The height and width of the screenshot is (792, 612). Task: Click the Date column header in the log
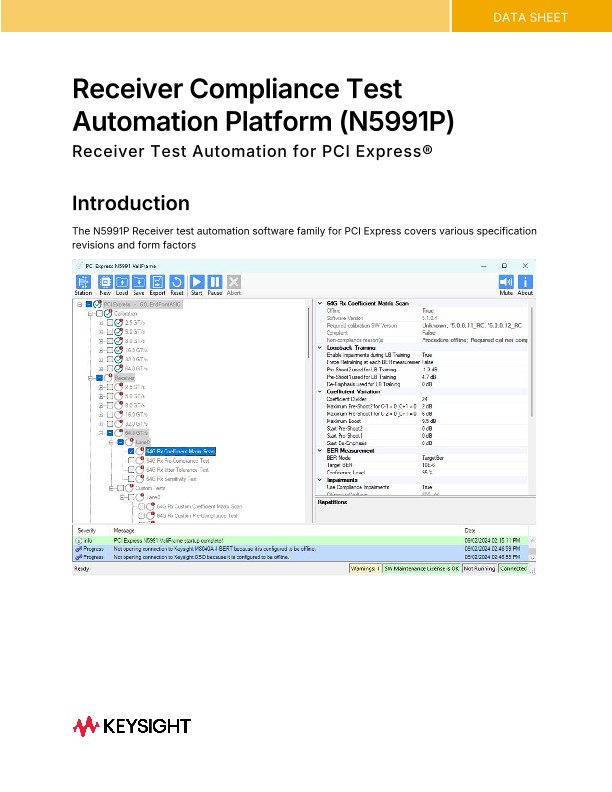click(x=470, y=530)
